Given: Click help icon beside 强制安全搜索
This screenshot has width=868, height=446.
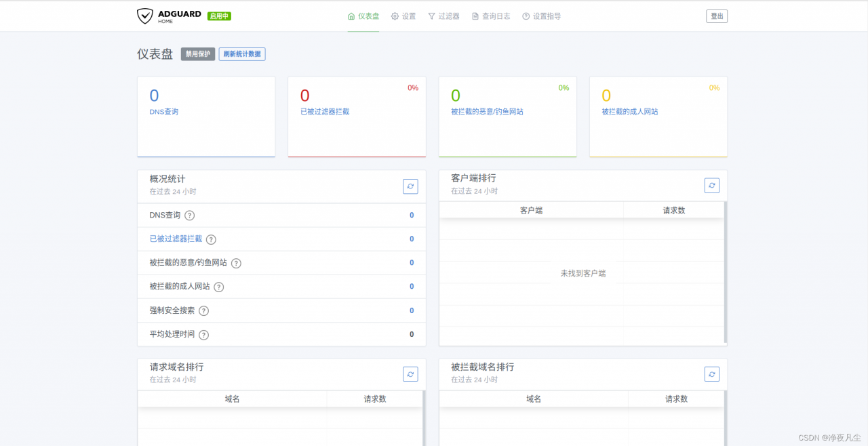Looking at the screenshot, I should coord(203,310).
